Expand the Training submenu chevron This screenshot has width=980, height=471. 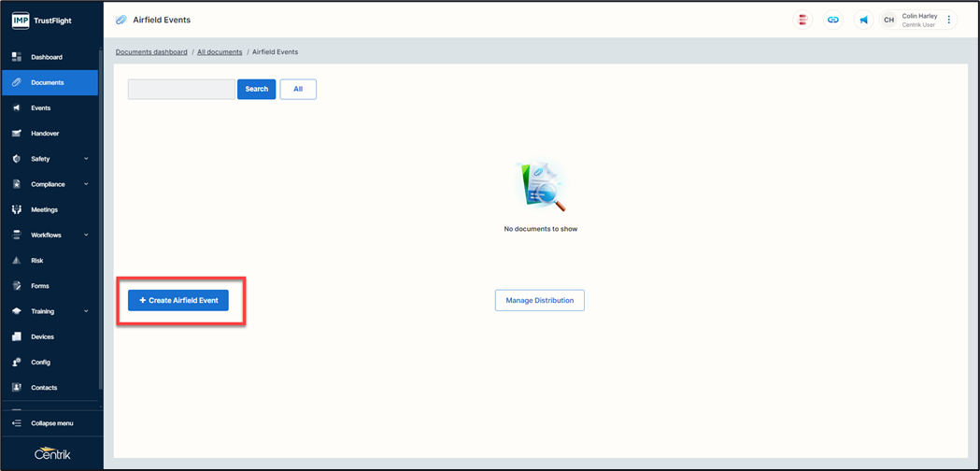(86, 311)
